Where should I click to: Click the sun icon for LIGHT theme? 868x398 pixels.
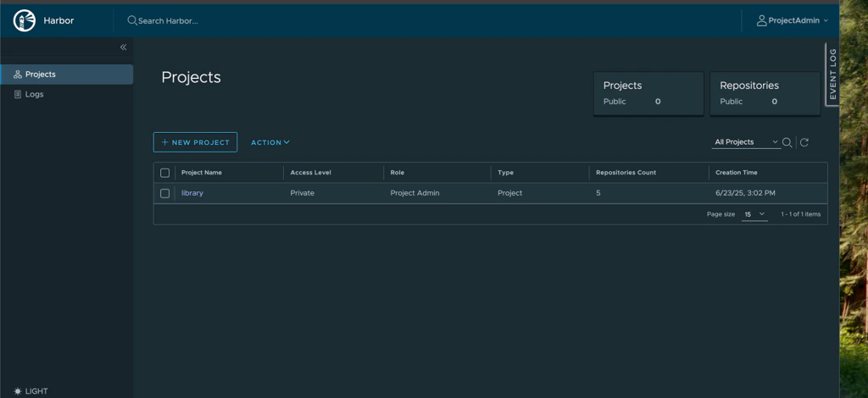18,391
